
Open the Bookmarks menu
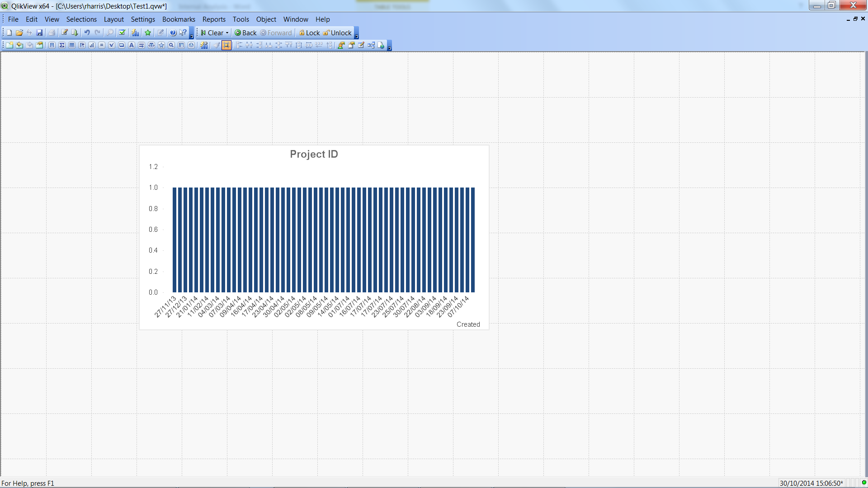(179, 19)
